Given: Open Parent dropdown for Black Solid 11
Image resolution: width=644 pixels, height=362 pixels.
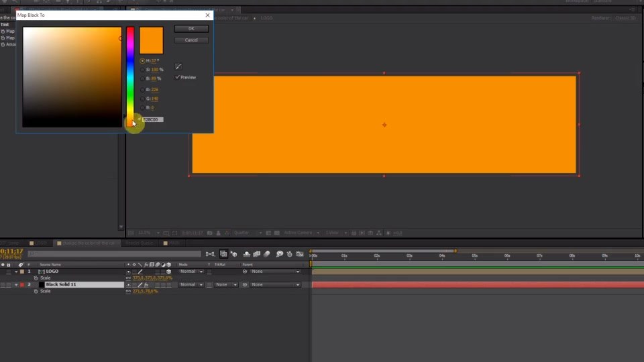Looking at the screenshot, I should point(275,284).
